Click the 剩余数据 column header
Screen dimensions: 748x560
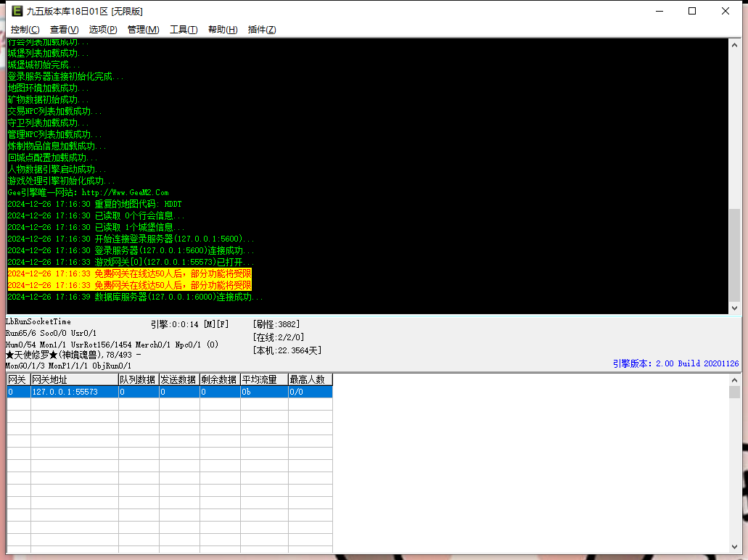220,379
